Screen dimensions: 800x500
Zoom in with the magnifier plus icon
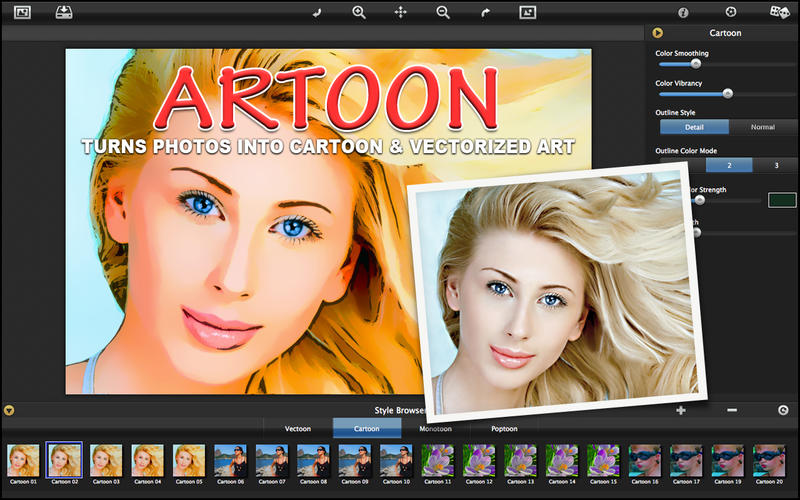[x=359, y=12]
